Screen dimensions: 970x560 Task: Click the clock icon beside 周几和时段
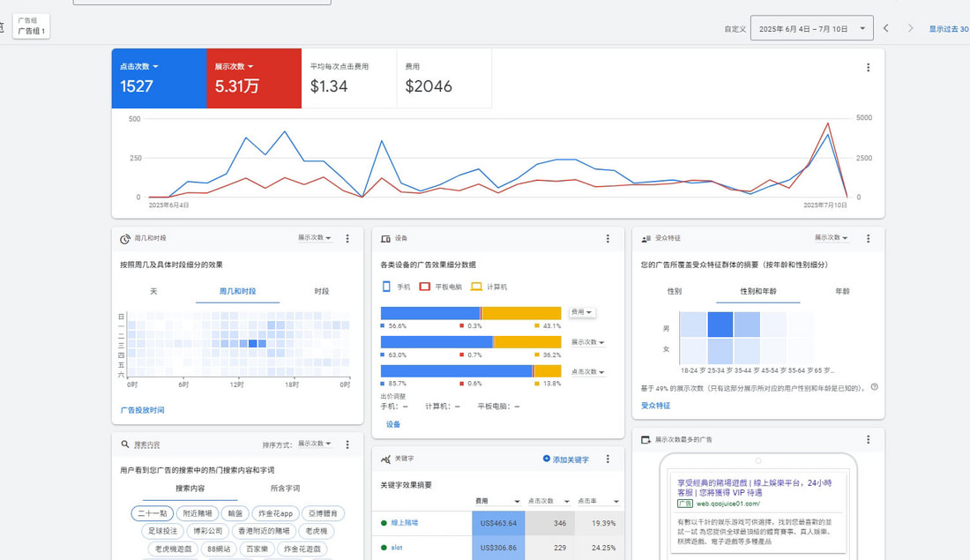[x=125, y=239]
